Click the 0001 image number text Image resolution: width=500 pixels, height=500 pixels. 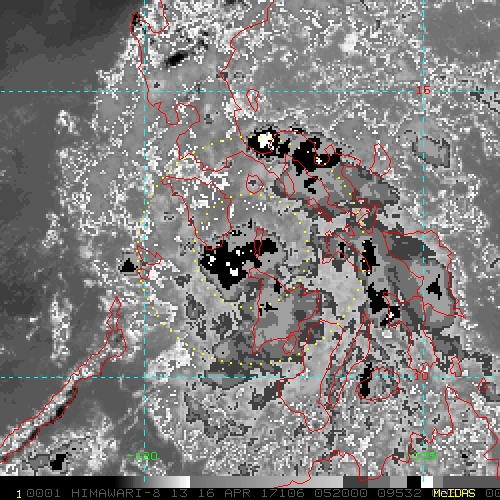[43, 493]
